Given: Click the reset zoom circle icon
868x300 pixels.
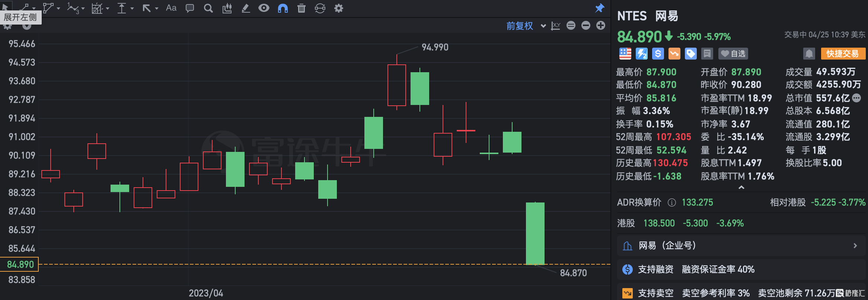Looking at the screenshot, I should [571, 25].
